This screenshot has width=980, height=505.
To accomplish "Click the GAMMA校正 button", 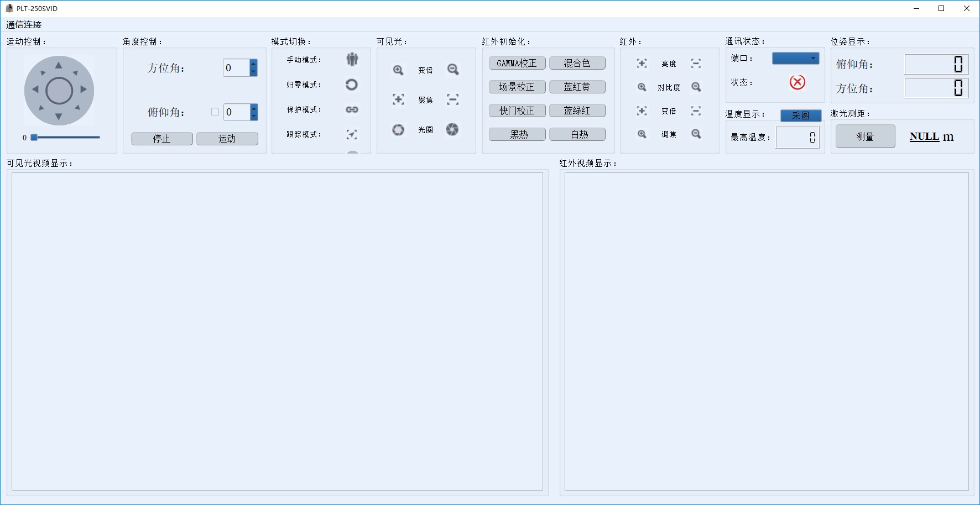I will click(517, 63).
